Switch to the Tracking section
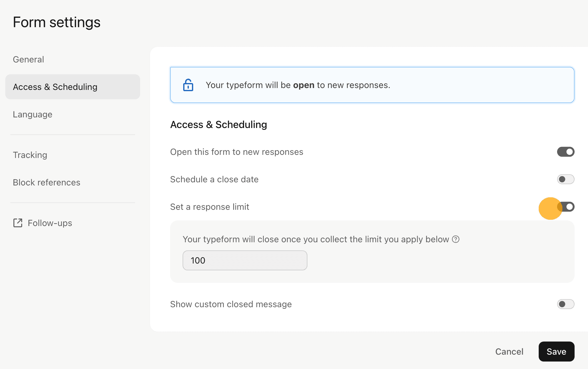Viewport: 588px width, 369px height. tap(30, 155)
